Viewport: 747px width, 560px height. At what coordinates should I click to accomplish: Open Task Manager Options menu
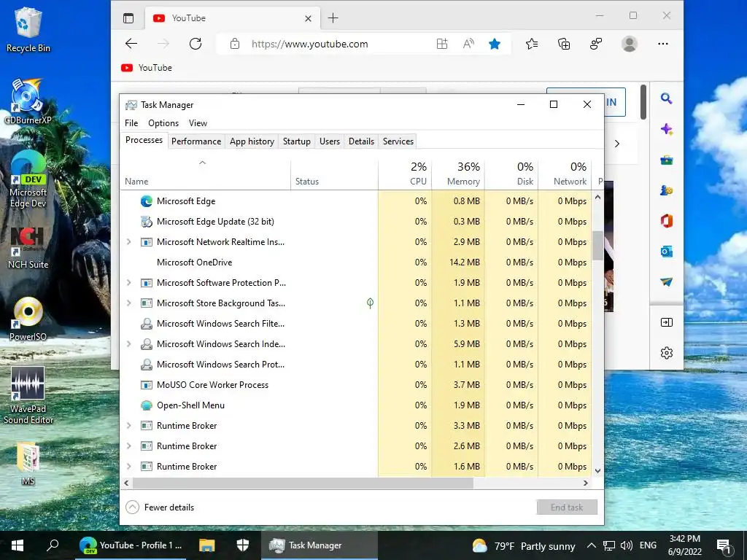[x=163, y=123]
